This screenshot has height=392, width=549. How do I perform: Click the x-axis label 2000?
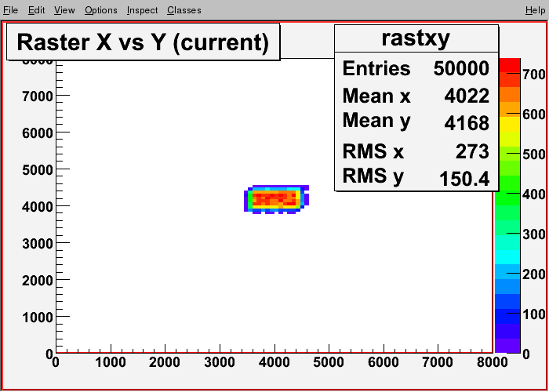pyautogui.click(x=165, y=362)
